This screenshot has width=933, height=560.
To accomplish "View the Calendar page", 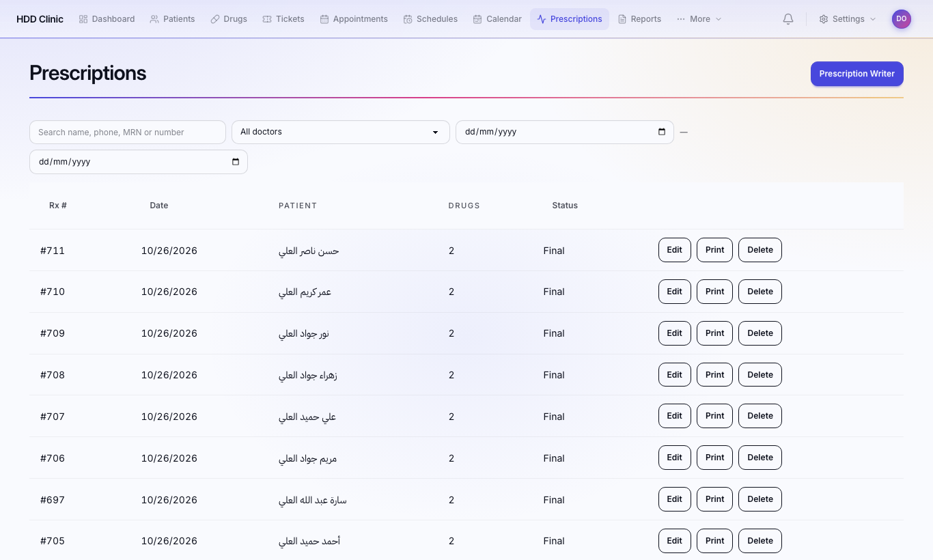I will pyautogui.click(x=497, y=19).
